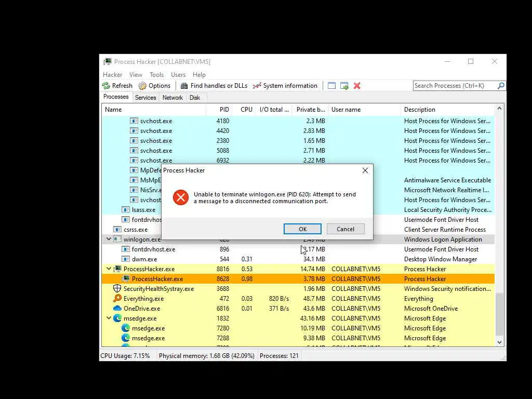Viewport: 532px width, 399px height.
Task: Click the msedge.exe PID 7288 icon
Action: coord(126,338)
